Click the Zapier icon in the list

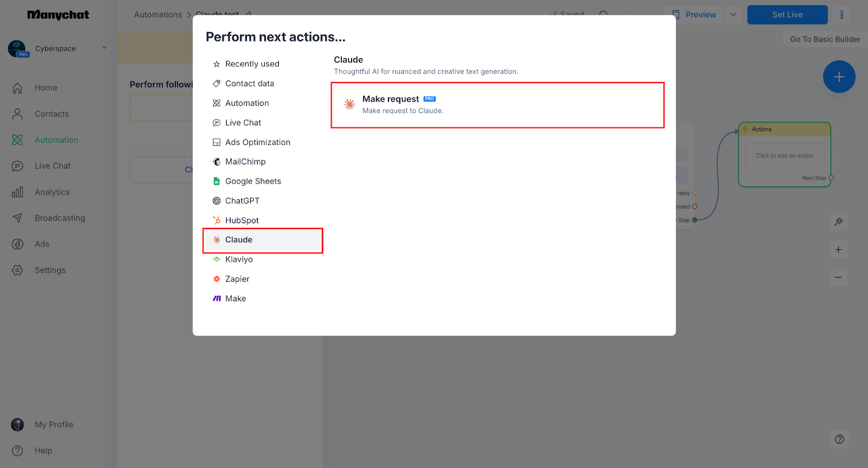(216, 279)
